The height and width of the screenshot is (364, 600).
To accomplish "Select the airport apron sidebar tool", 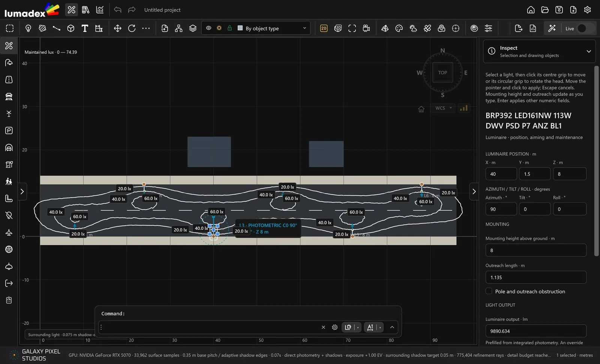I will point(9,232).
